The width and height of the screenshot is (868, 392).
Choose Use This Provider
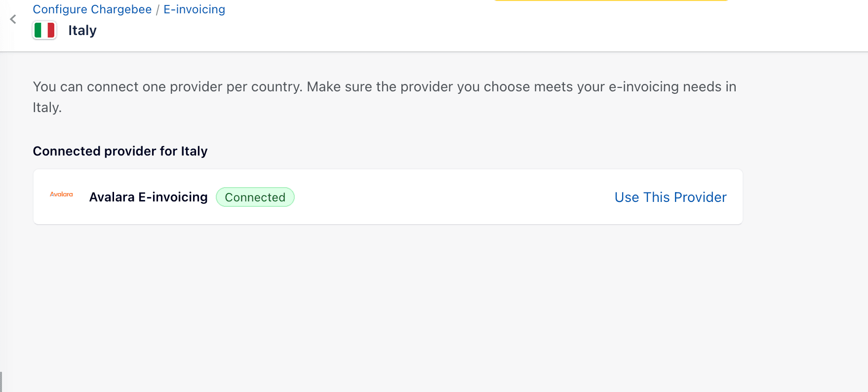(x=670, y=197)
